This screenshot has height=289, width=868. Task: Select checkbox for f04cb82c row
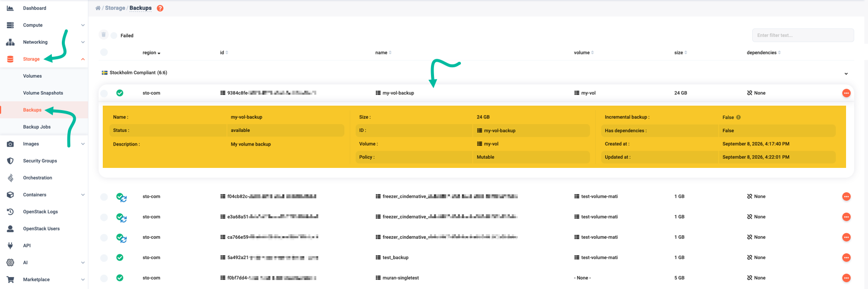(104, 197)
